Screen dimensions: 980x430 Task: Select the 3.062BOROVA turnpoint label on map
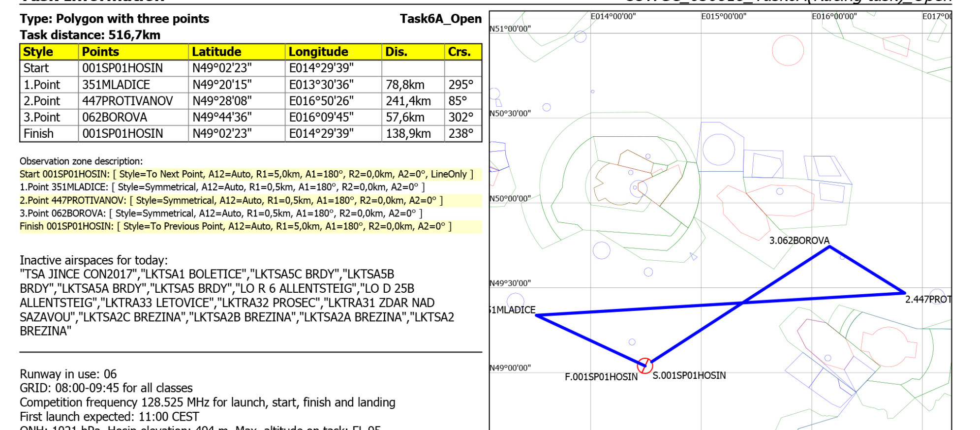tap(799, 241)
